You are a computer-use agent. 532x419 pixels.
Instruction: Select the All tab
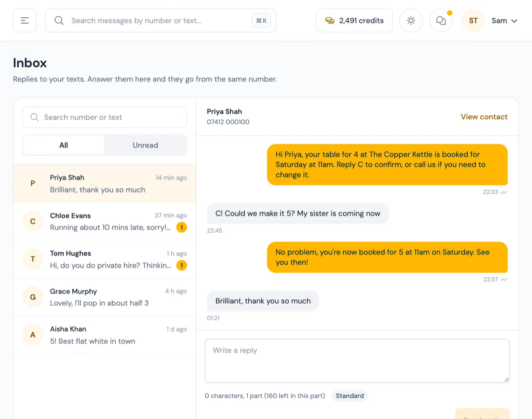64,145
